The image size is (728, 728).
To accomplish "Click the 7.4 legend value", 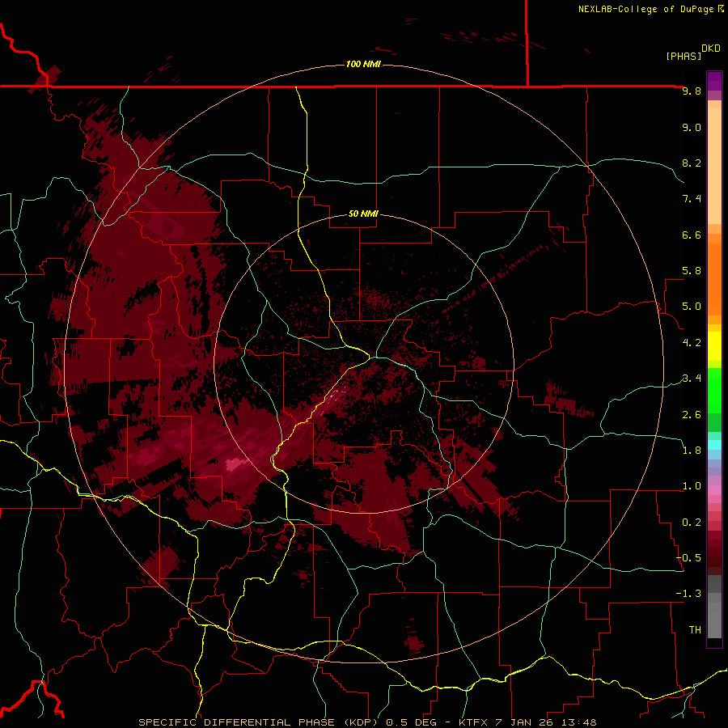I will click(x=692, y=199).
